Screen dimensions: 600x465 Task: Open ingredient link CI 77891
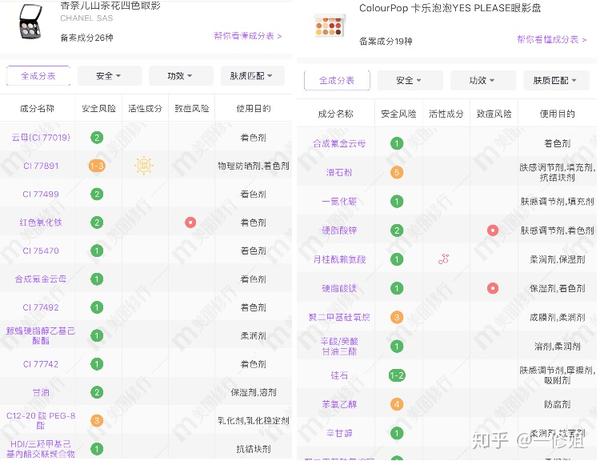[x=41, y=166]
